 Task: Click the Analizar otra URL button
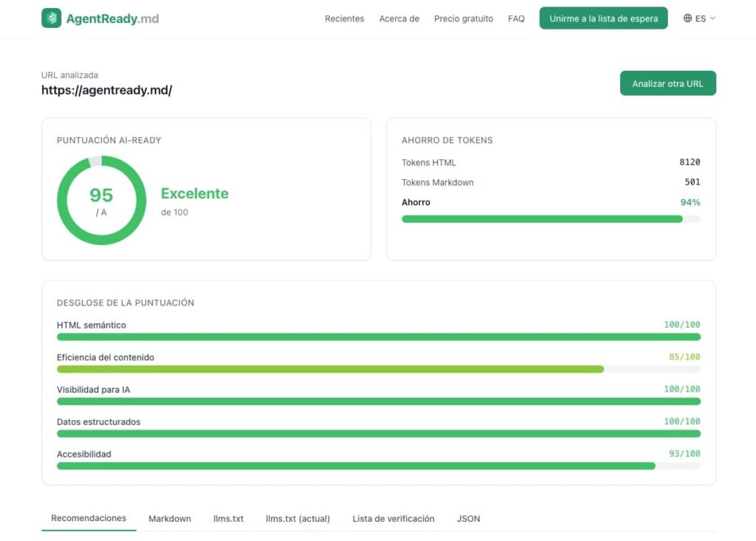pos(667,83)
